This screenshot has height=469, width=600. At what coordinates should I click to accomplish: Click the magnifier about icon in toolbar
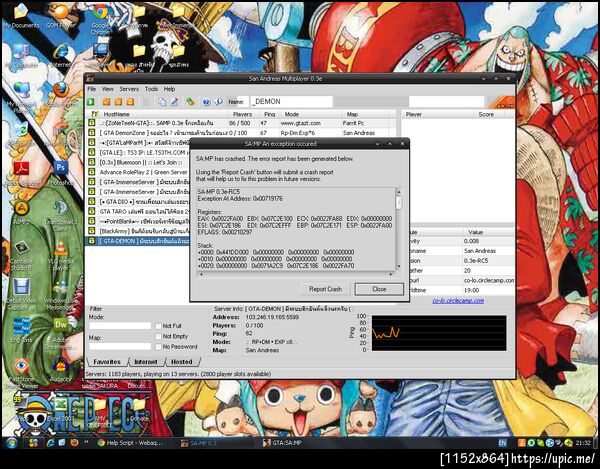[x=218, y=102]
